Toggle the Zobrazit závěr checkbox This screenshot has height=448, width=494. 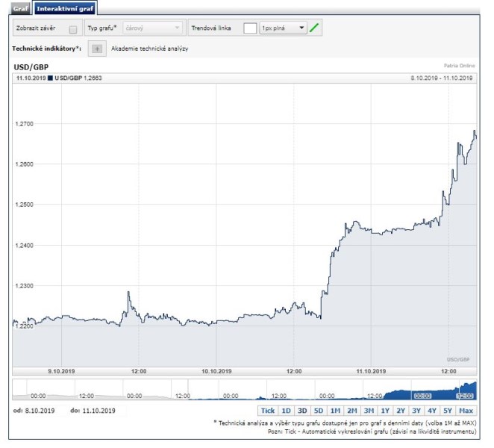click(x=73, y=29)
